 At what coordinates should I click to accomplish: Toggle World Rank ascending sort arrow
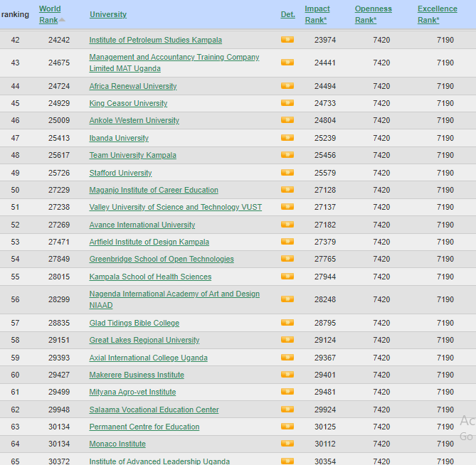(x=62, y=20)
